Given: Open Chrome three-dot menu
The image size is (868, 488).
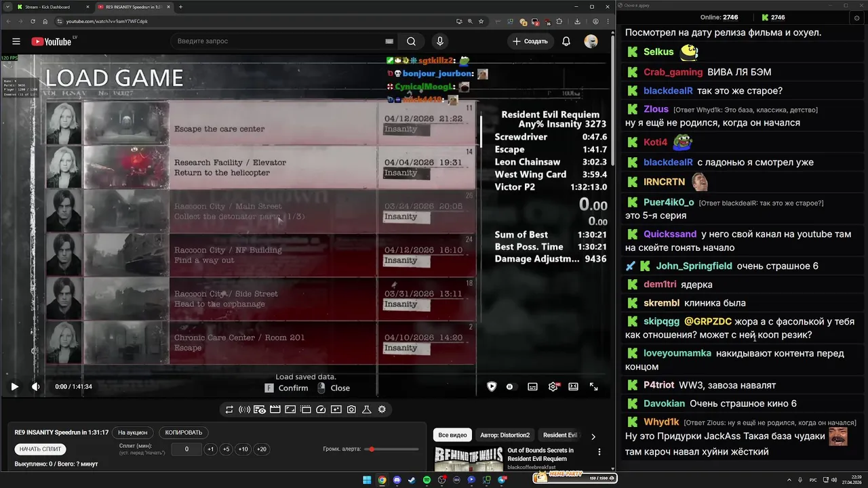Looking at the screenshot, I should point(608,21).
